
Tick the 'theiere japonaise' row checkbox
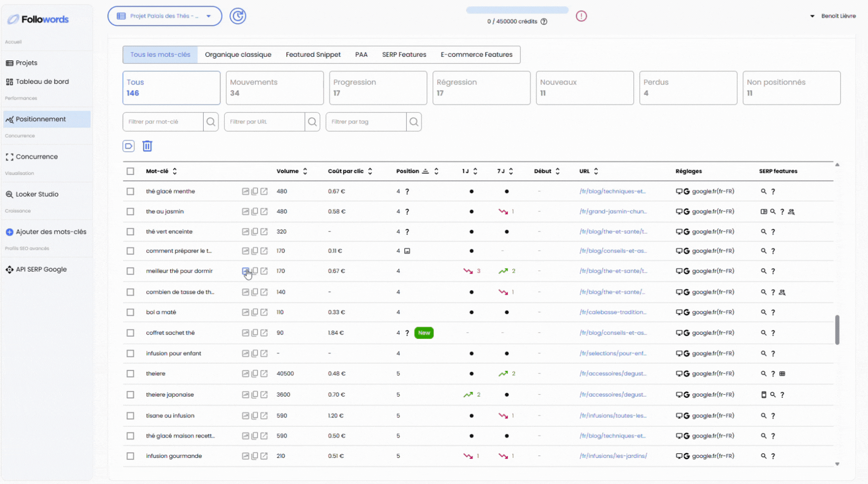click(130, 395)
